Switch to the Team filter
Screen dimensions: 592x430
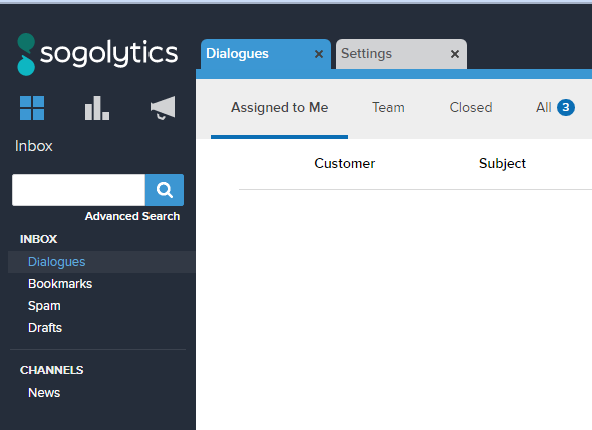click(388, 108)
